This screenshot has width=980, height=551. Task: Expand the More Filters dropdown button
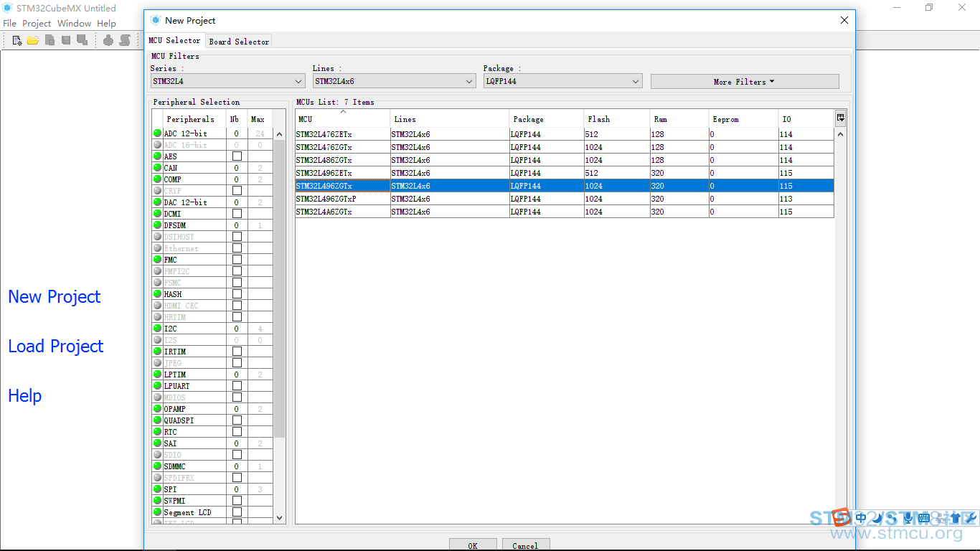pos(745,82)
